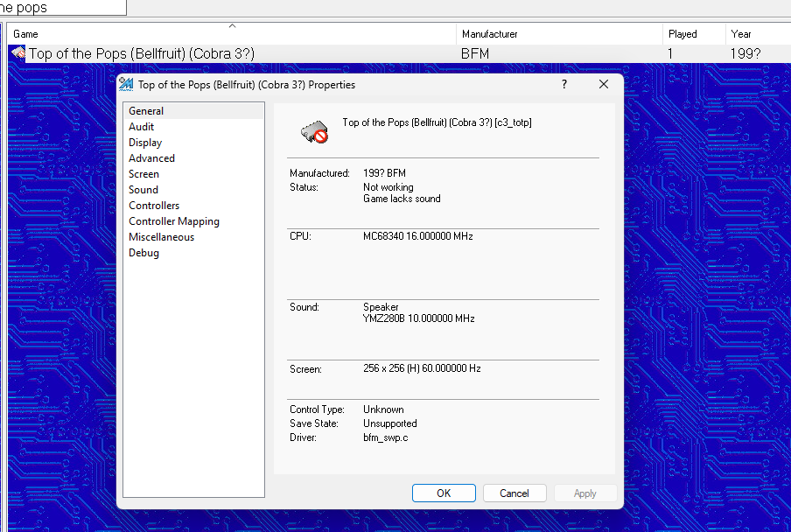Click the MAME icon in the dialog title bar

tap(126, 85)
